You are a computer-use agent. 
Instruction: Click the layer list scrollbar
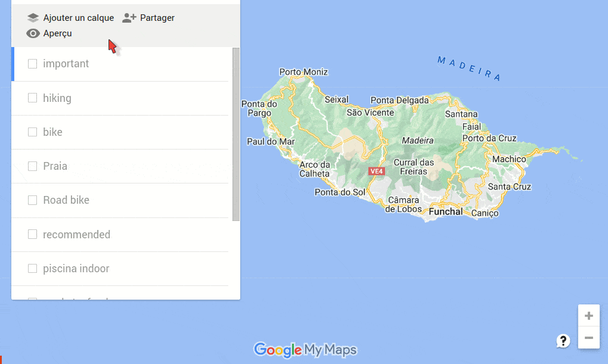click(x=236, y=134)
